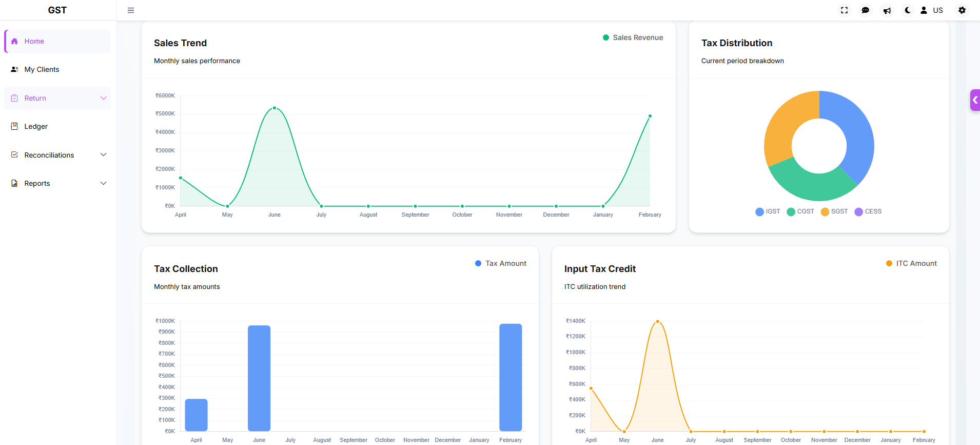The width and height of the screenshot is (980, 445).
Task: Click the SGST orange legend swatch
Action: pos(825,212)
